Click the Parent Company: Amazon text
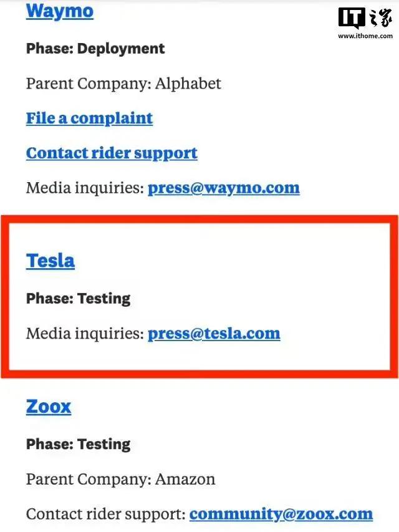The height and width of the screenshot is (532, 399). [120, 480]
